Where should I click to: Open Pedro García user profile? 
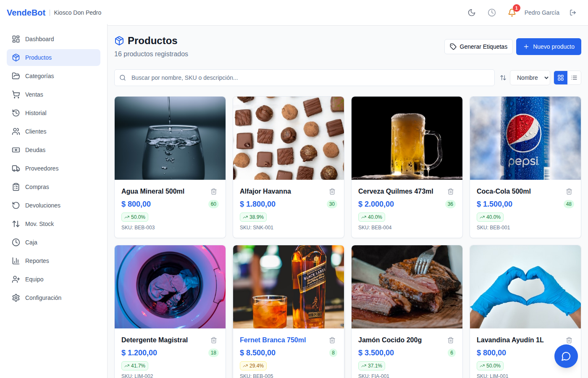[542, 13]
